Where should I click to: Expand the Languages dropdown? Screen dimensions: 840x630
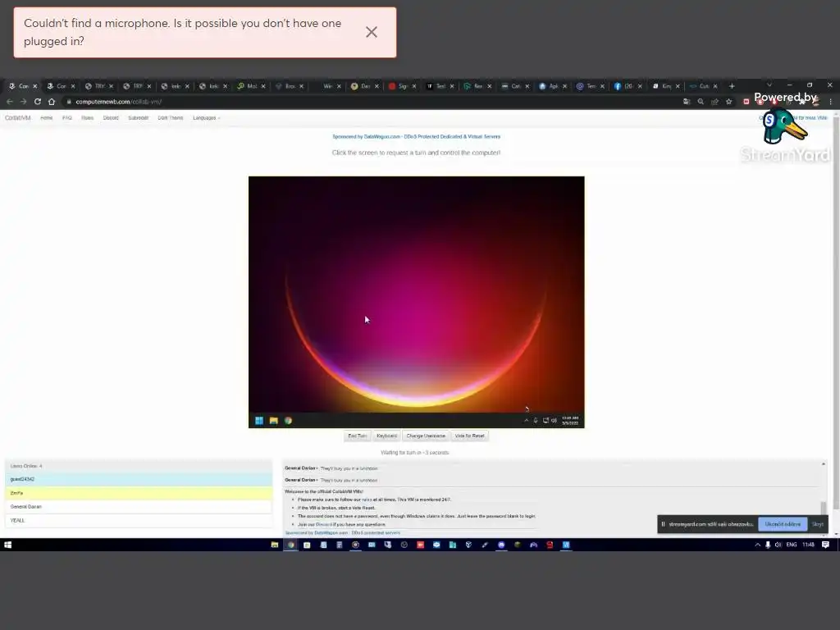click(x=206, y=118)
